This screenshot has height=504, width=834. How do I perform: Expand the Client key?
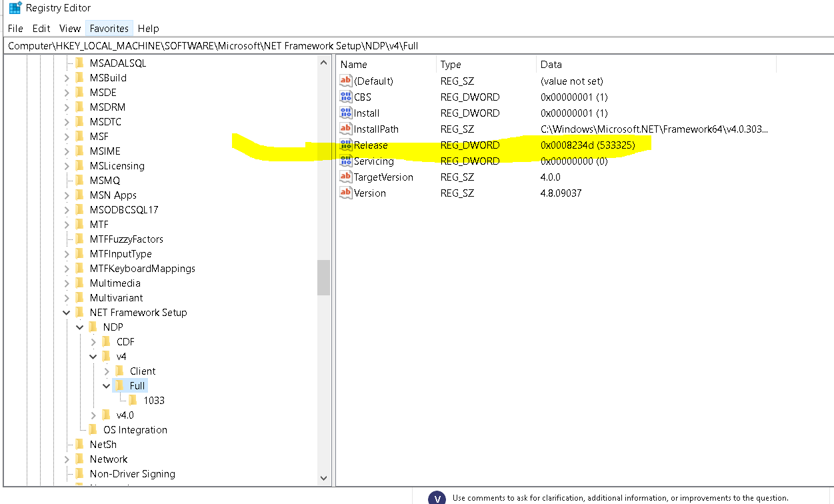coord(107,371)
